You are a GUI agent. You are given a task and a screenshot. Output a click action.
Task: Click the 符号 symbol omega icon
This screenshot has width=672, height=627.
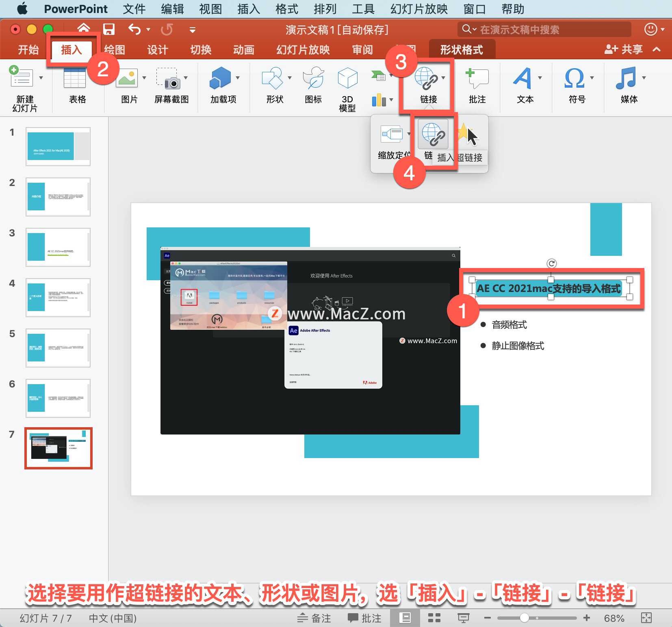tap(574, 78)
